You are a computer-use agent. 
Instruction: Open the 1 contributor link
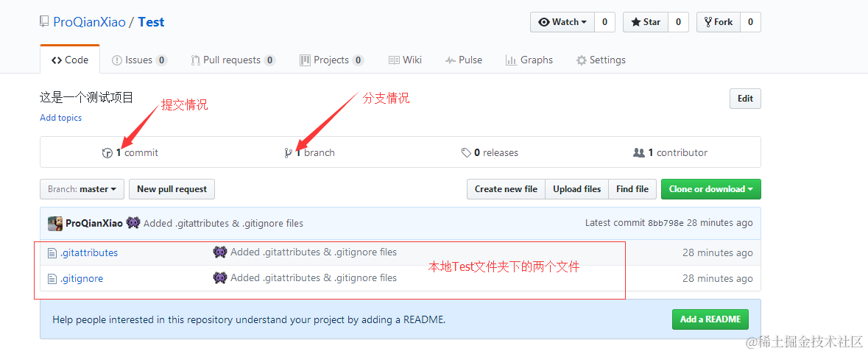[671, 152]
